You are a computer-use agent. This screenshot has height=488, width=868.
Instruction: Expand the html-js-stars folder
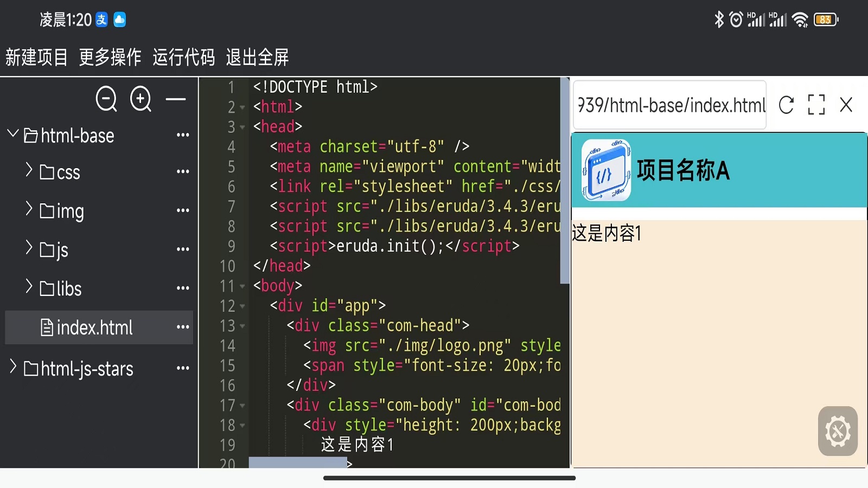[14, 367]
